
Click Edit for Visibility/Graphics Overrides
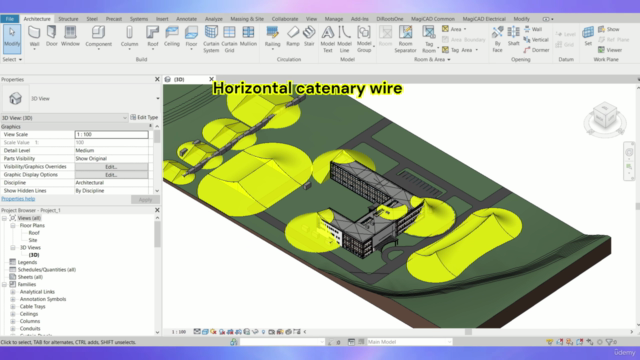pyautogui.click(x=111, y=167)
